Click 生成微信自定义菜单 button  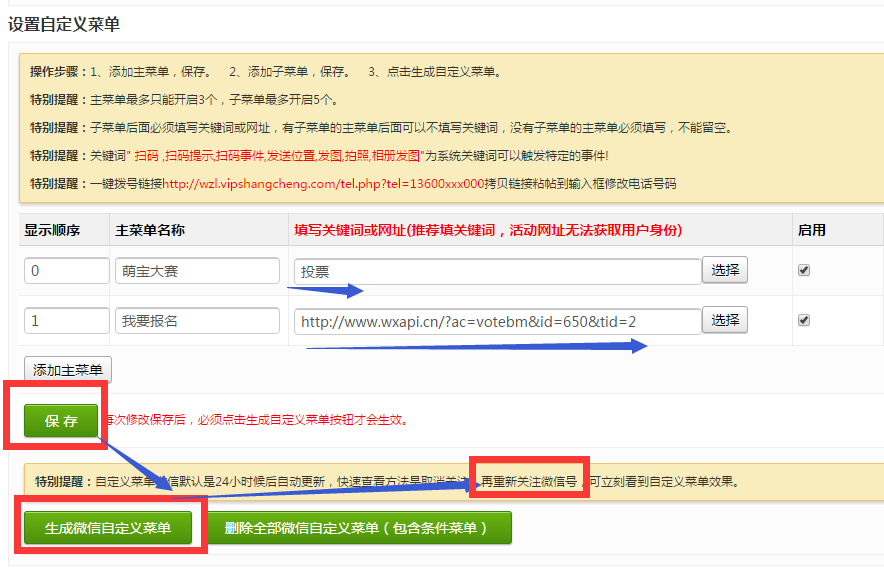coord(108,528)
